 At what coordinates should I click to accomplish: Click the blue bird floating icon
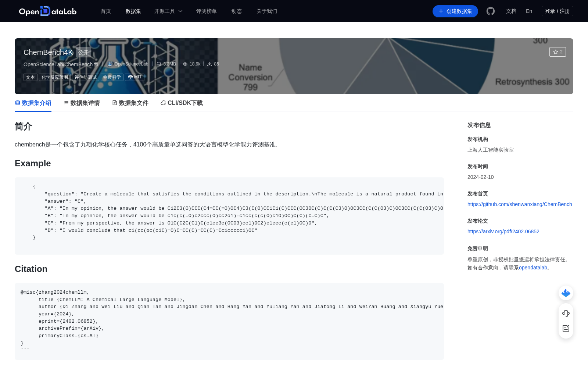566,293
